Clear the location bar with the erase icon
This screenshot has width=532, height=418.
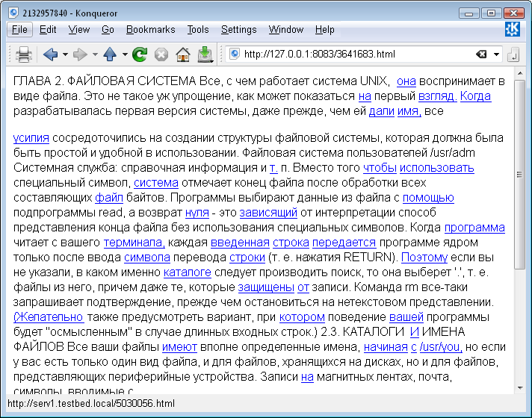(x=481, y=54)
